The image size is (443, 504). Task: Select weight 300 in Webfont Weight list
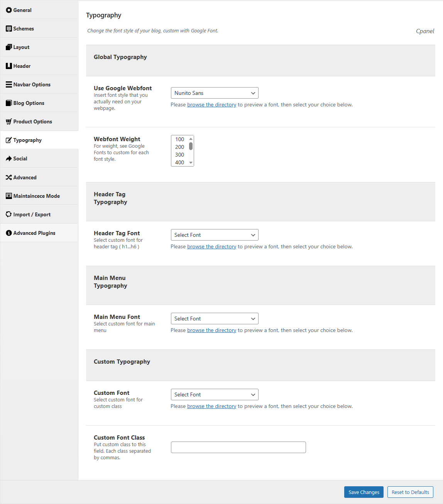point(180,155)
